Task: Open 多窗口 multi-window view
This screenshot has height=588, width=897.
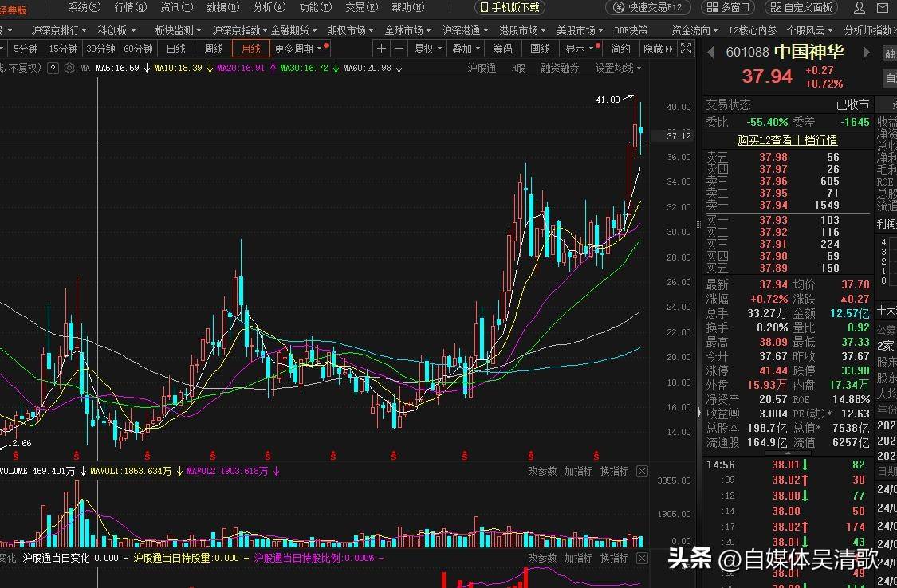Action: point(728,7)
